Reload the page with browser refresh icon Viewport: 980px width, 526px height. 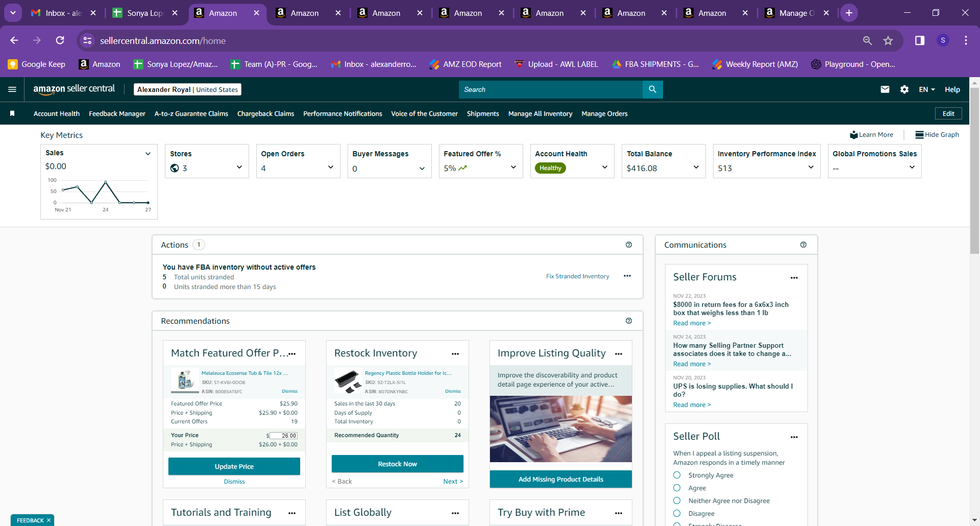pos(60,40)
